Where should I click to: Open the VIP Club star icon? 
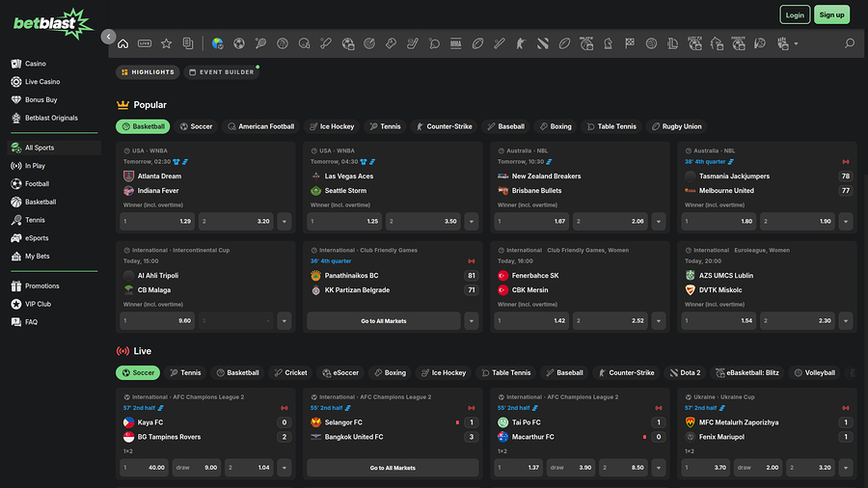(16, 304)
